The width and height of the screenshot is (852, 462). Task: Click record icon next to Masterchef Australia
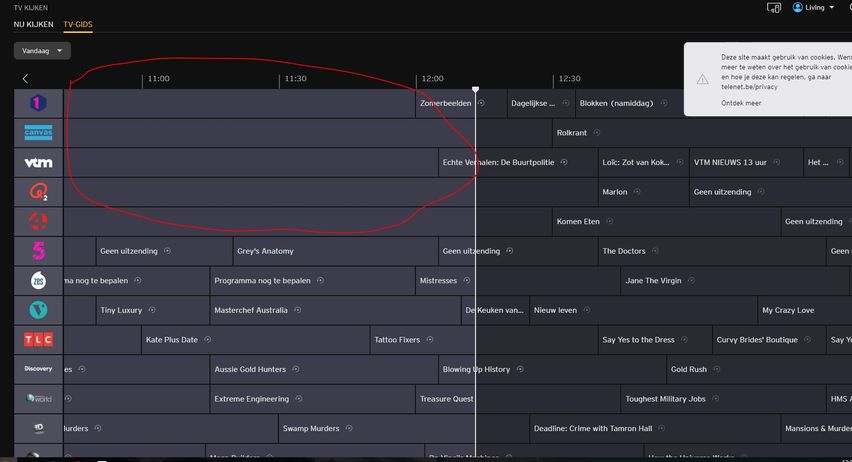[298, 310]
